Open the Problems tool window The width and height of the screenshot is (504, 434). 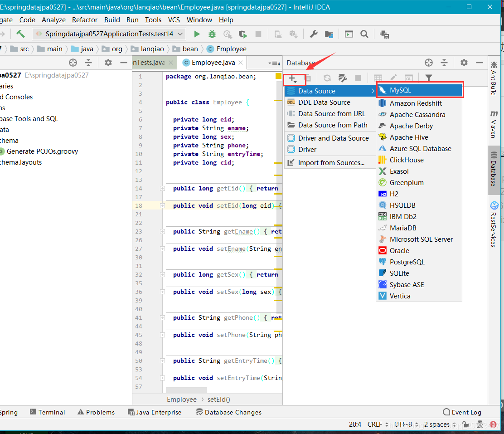[x=96, y=412]
